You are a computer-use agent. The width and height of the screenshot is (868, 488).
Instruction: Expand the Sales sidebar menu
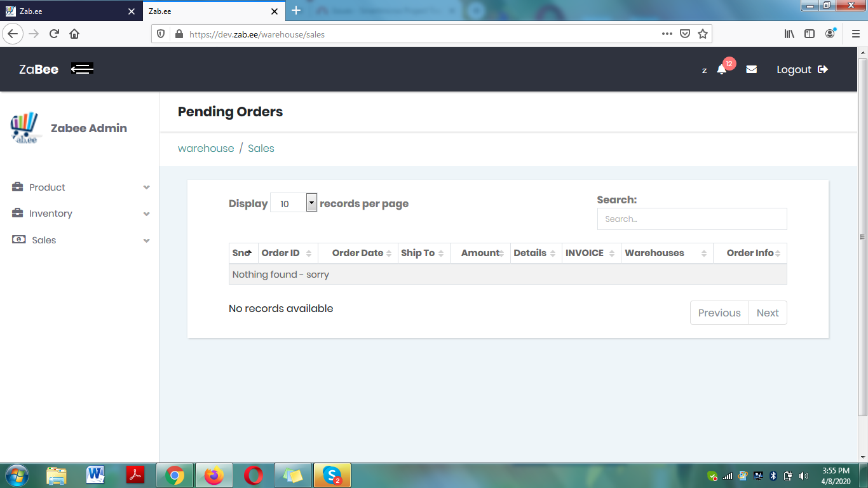(79, 240)
